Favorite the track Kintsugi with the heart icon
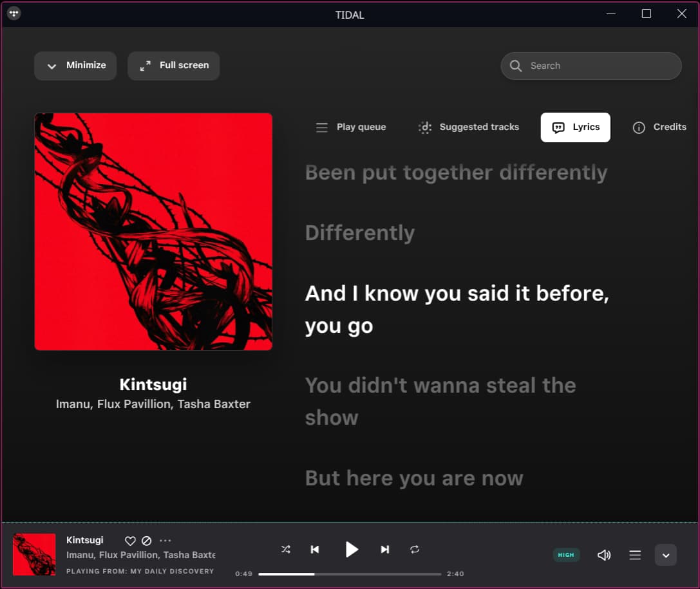Image resolution: width=700 pixels, height=589 pixels. 130,540
